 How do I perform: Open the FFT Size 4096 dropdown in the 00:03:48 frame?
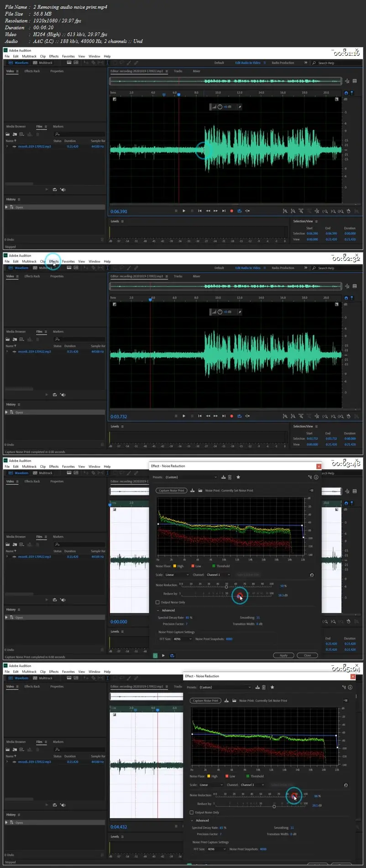click(x=182, y=639)
